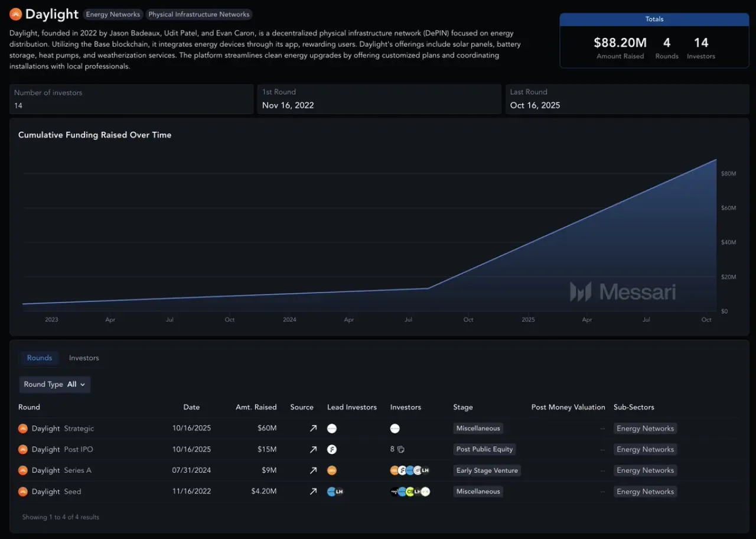The image size is (756, 539).
Task: Click the chart line peak at Oct 2025
Action: tap(716, 160)
